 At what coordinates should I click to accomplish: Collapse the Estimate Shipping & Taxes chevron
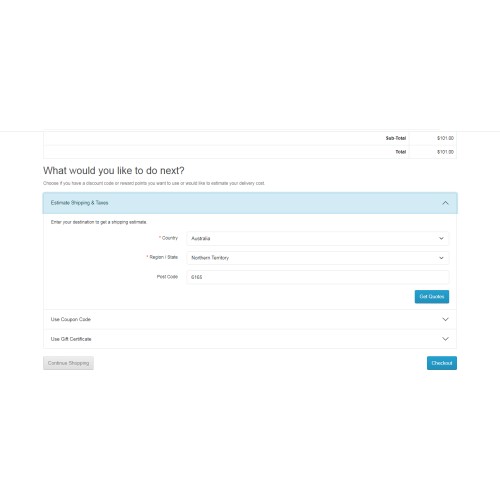445,203
